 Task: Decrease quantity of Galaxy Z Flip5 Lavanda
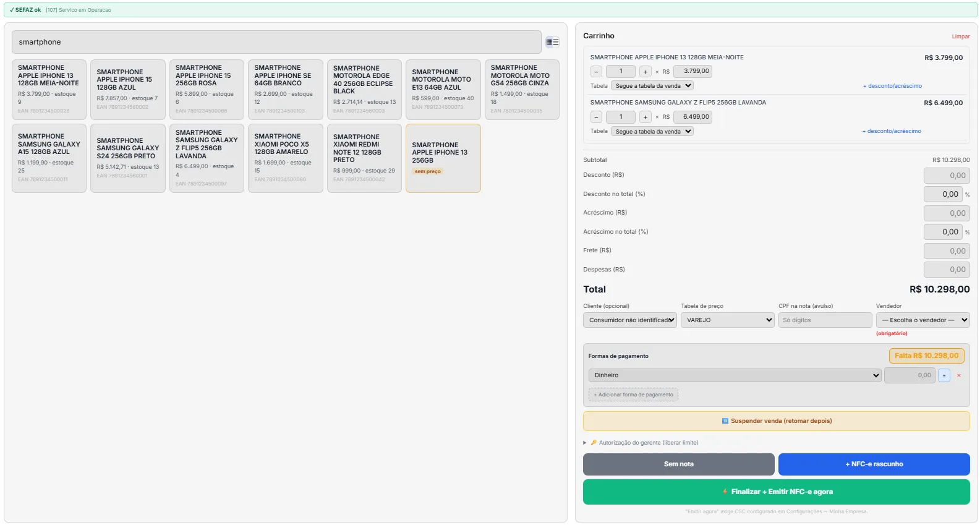click(596, 117)
